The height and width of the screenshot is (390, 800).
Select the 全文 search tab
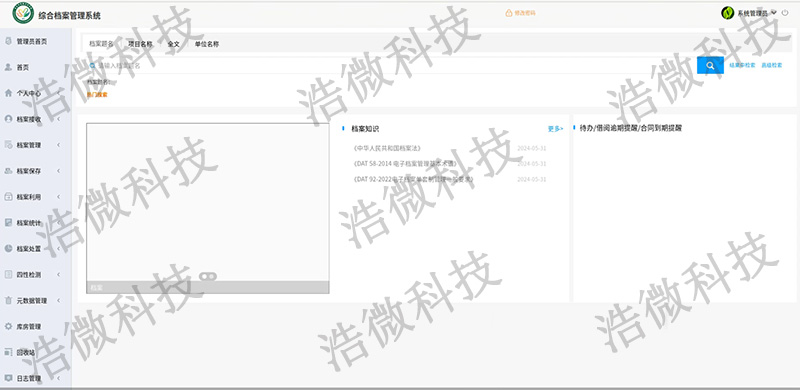[x=173, y=44]
